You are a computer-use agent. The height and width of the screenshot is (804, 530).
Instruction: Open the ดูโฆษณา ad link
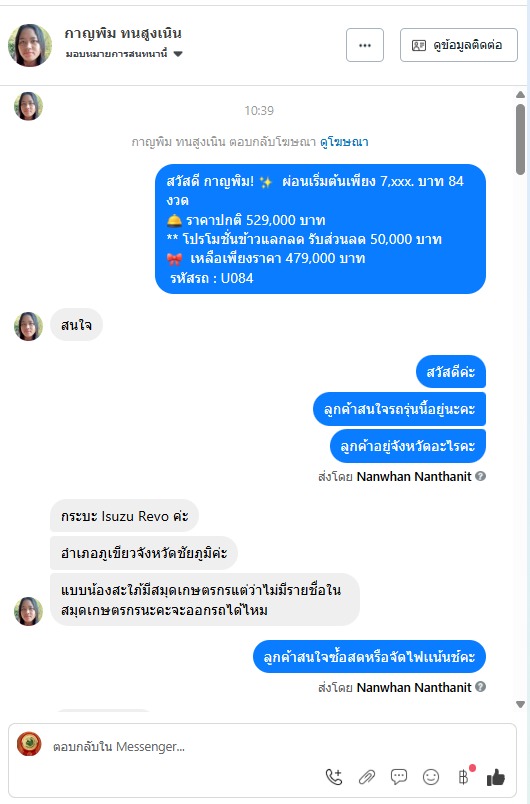pyautogui.click(x=344, y=142)
